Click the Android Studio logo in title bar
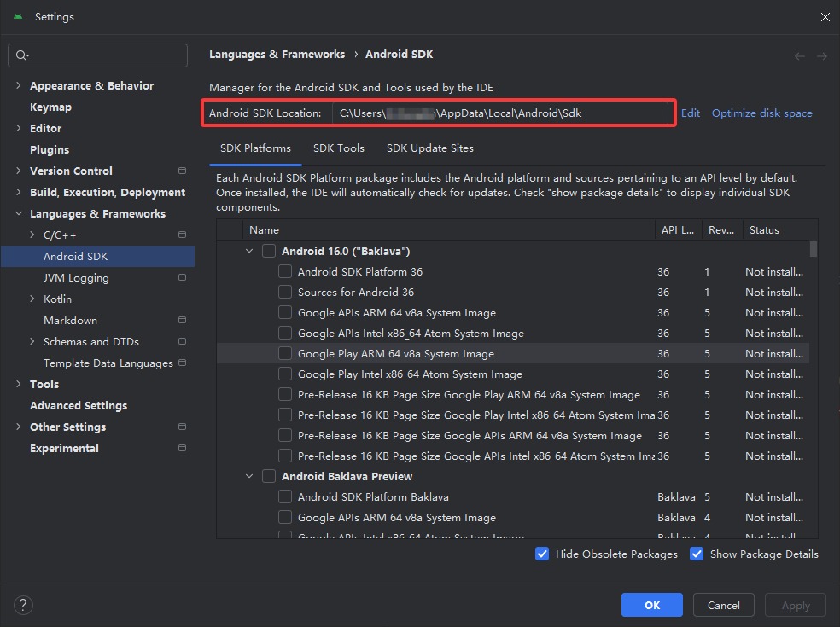 18,16
